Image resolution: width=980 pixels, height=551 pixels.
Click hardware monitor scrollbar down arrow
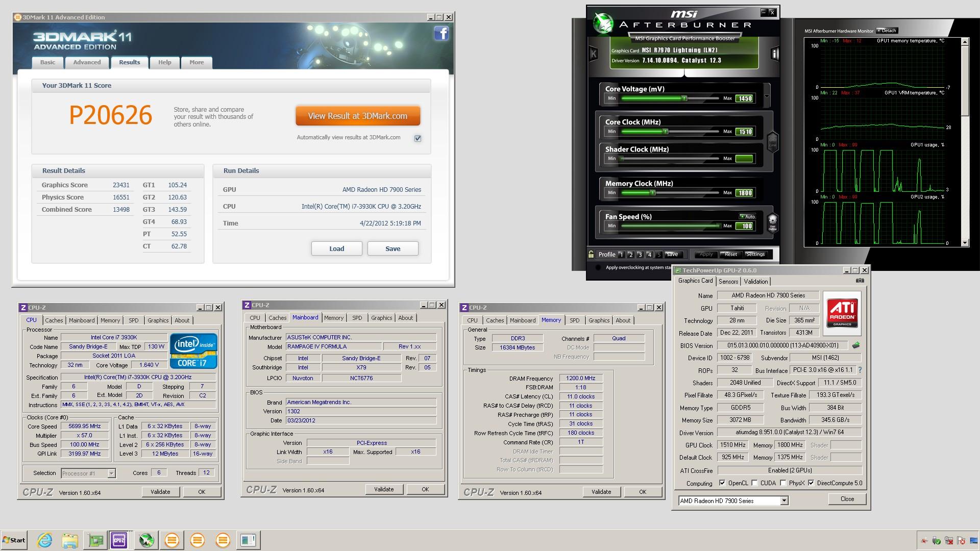tap(965, 243)
